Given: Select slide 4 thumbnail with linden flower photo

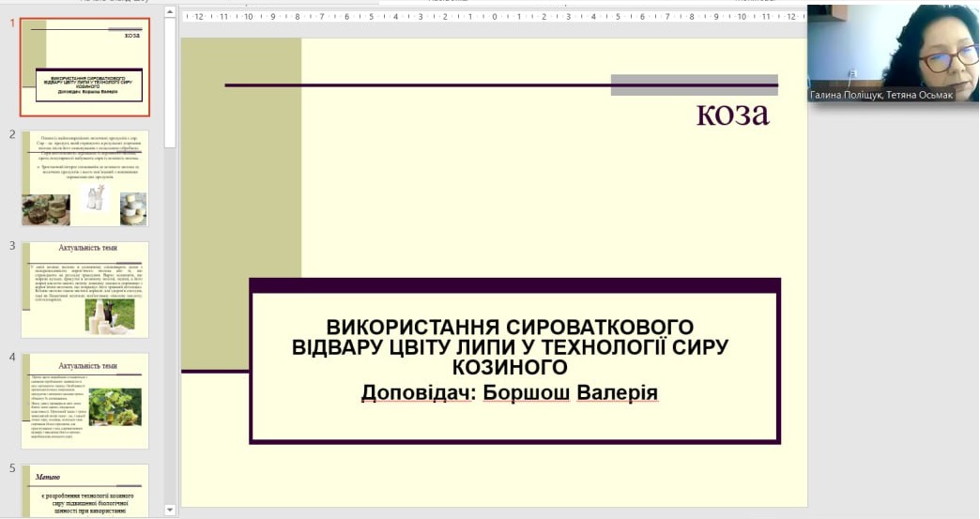Looking at the screenshot, I should (85, 401).
